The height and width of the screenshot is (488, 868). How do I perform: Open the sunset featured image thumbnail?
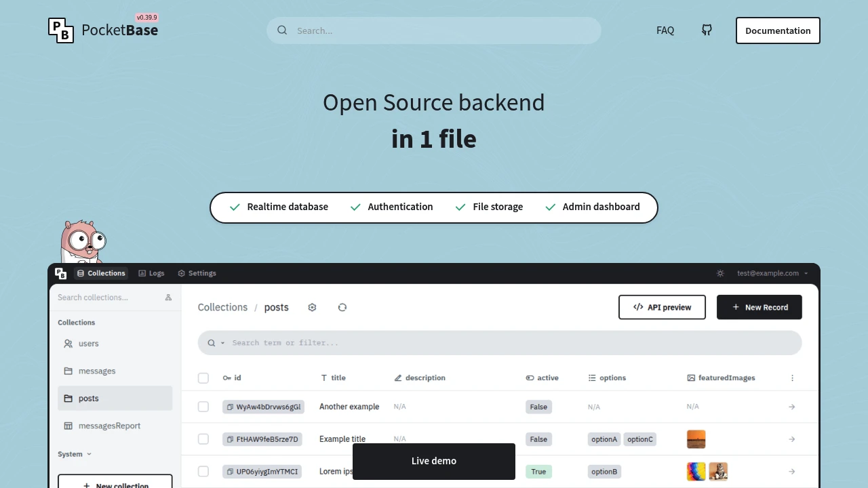tap(696, 439)
